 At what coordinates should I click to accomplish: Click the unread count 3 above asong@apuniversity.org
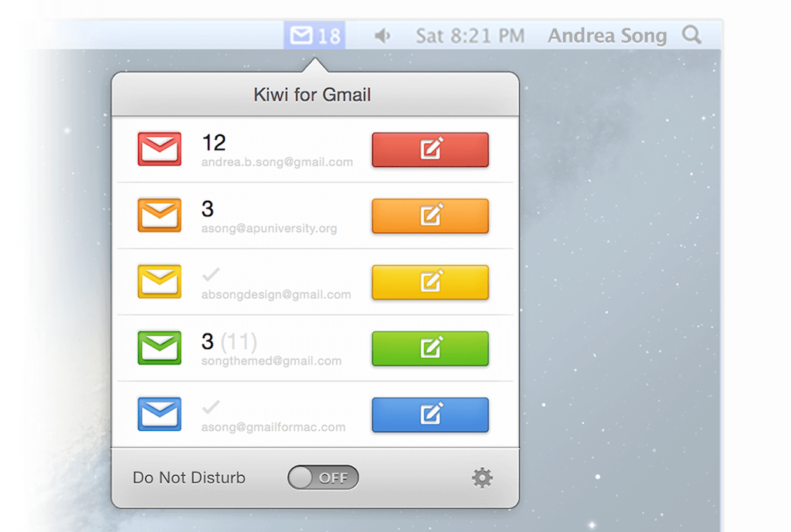(207, 208)
